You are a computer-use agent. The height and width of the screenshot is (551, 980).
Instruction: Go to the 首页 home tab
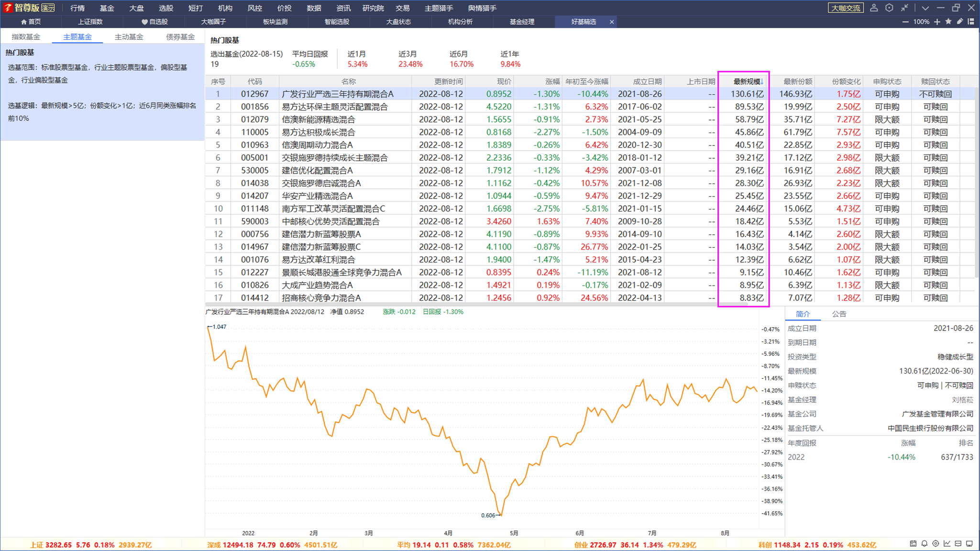31,22
